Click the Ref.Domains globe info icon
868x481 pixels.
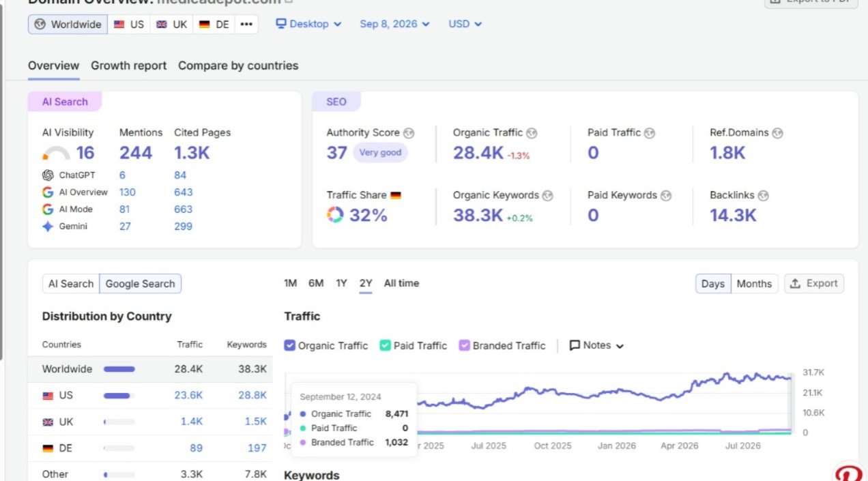(777, 133)
